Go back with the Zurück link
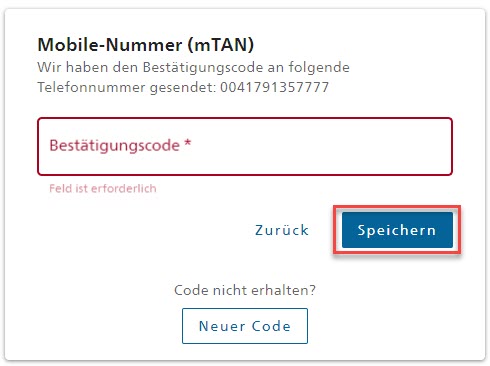Viewport: 490px width, 366px height. [282, 230]
